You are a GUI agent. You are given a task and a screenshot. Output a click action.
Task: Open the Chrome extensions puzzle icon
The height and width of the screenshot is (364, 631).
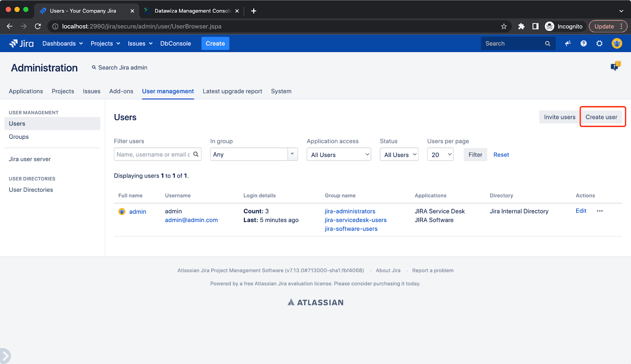pyautogui.click(x=521, y=26)
